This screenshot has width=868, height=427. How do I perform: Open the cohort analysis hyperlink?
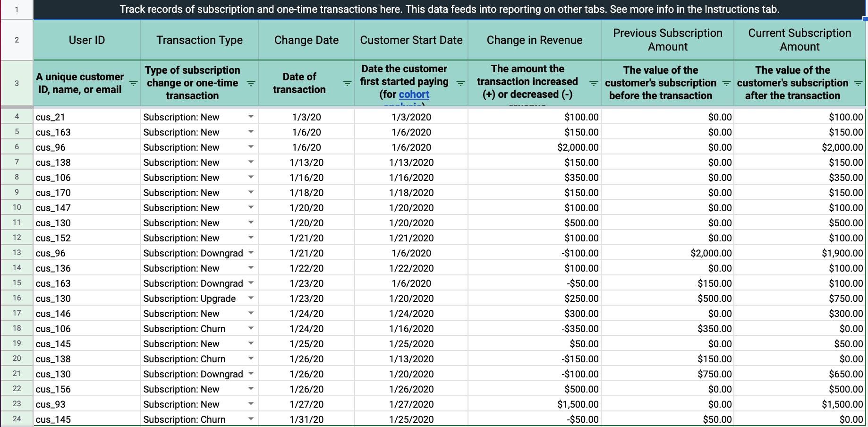(x=414, y=94)
